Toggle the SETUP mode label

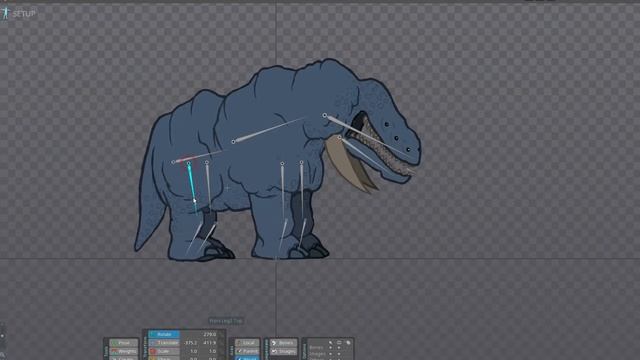click(x=24, y=14)
